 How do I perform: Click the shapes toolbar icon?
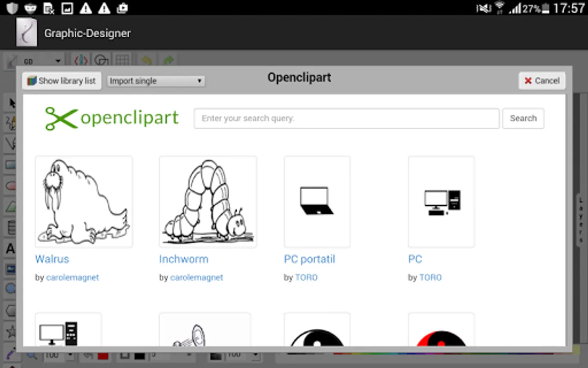coord(101,61)
